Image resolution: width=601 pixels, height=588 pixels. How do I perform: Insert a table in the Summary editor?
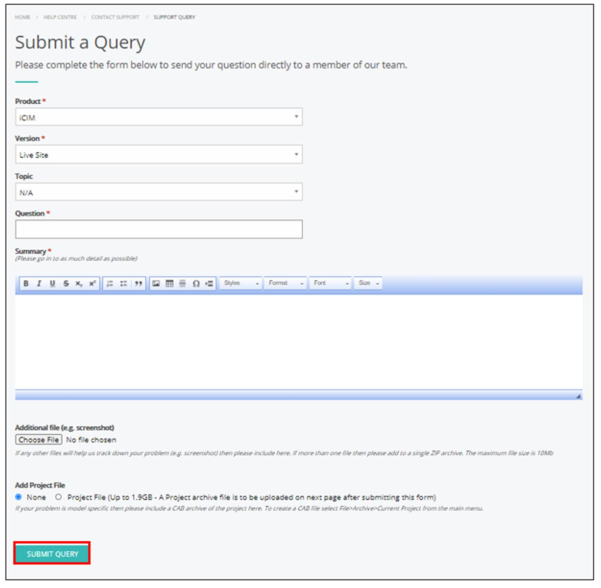169,284
